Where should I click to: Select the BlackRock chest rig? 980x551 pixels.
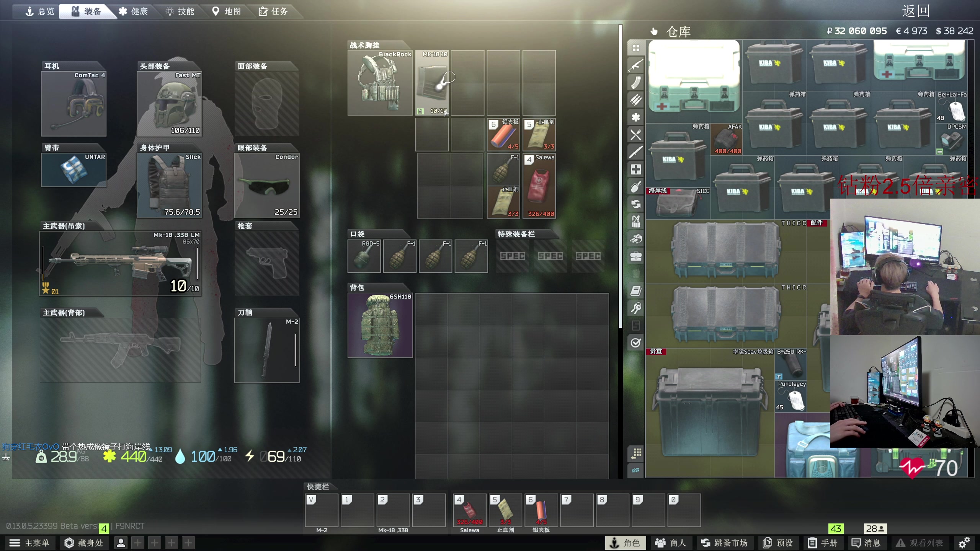tap(380, 83)
